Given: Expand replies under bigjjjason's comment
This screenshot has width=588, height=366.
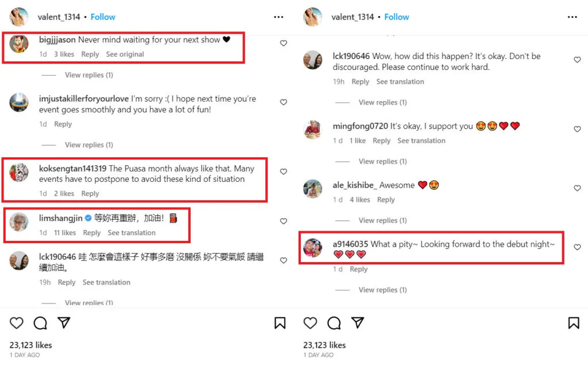Looking at the screenshot, I should click(x=88, y=75).
